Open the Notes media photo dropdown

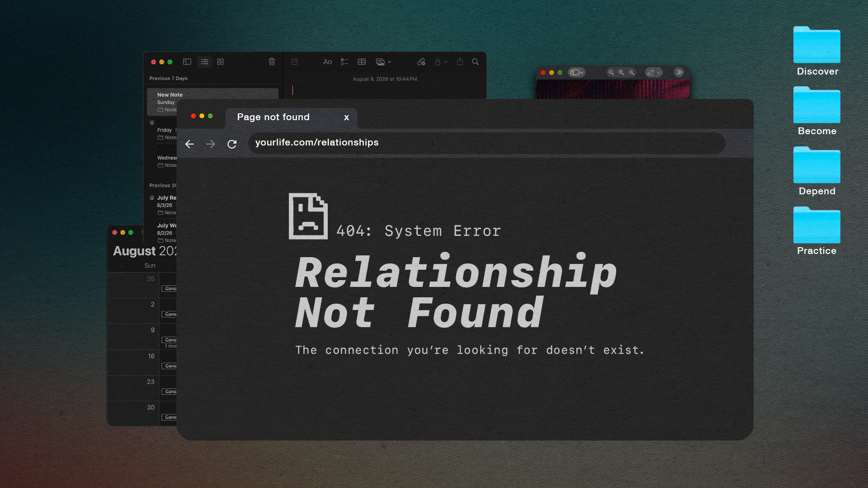(x=383, y=62)
